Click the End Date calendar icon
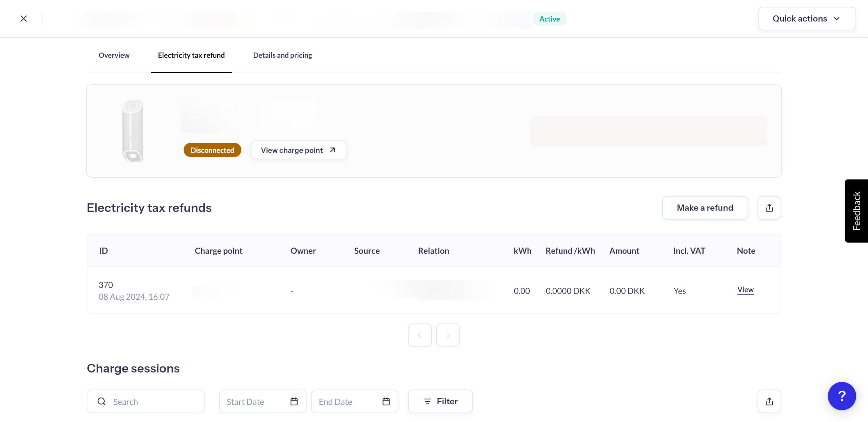The image size is (868, 422). tap(386, 401)
